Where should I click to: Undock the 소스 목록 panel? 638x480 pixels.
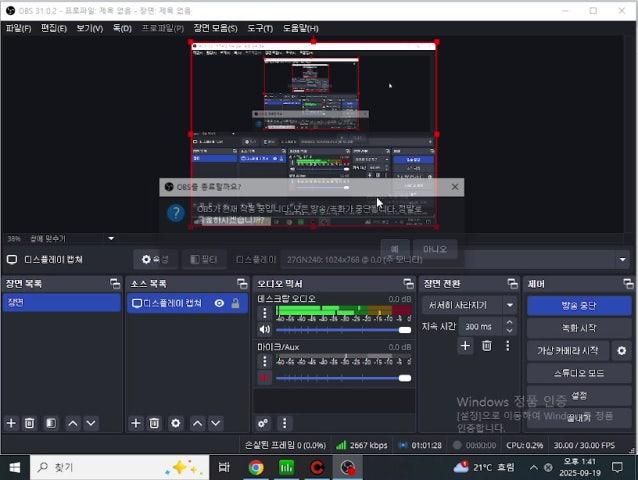(242, 284)
